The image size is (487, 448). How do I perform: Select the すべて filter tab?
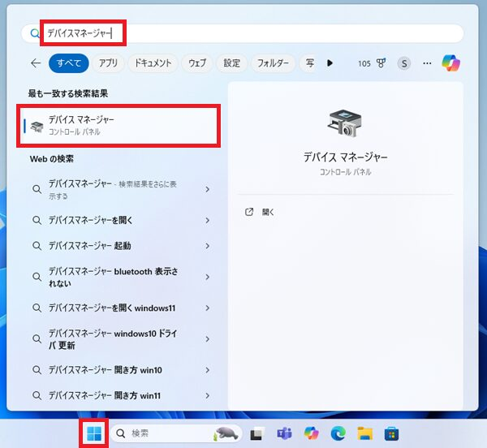[69, 63]
